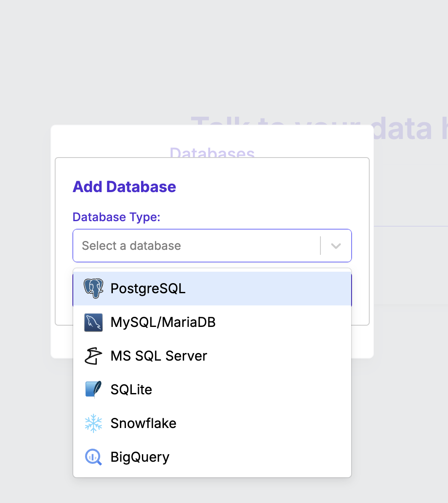The height and width of the screenshot is (503, 448).
Task: Click the SQLite feather icon
Action: [93, 389]
